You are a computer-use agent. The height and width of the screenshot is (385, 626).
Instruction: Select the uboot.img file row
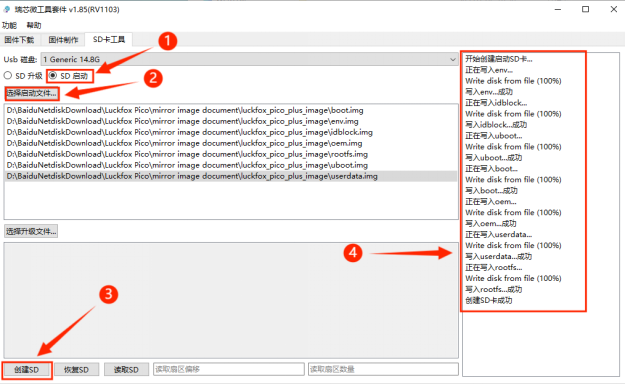231,165
